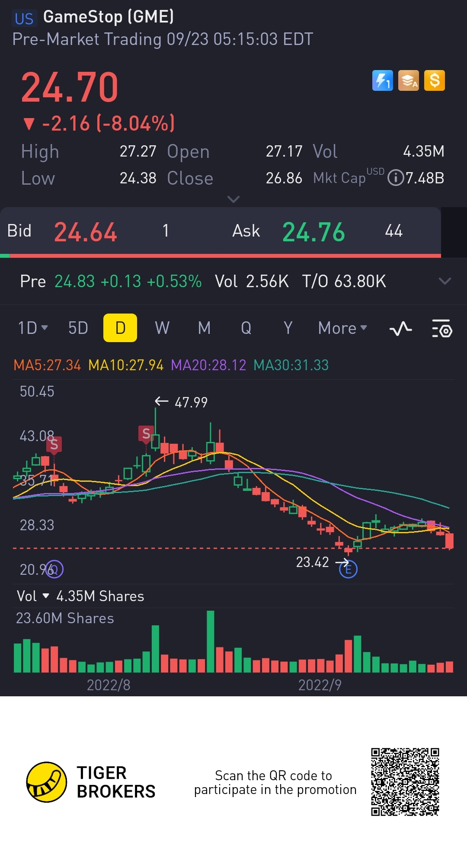Open the More timeframe dropdown
The image size is (467, 868).
point(342,328)
